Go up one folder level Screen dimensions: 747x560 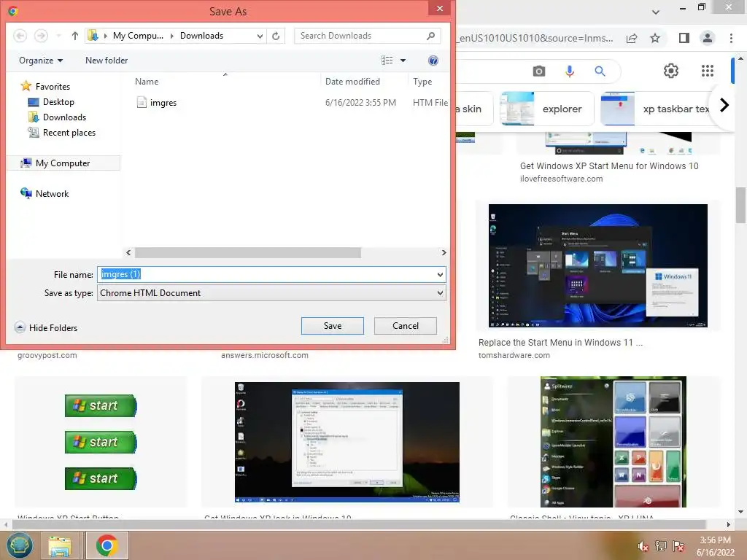pyautogui.click(x=75, y=36)
